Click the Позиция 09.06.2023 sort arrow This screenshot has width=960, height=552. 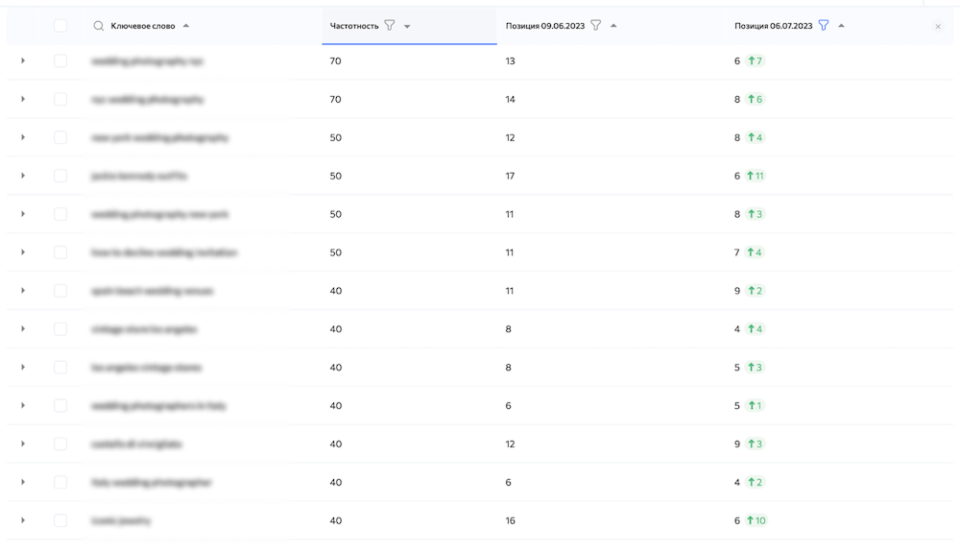613,26
